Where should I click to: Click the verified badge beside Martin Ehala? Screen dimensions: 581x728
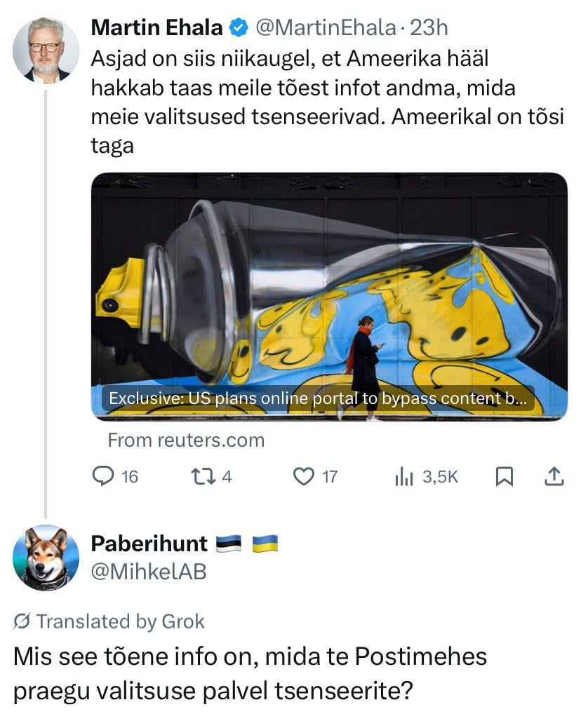(x=239, y=28)
